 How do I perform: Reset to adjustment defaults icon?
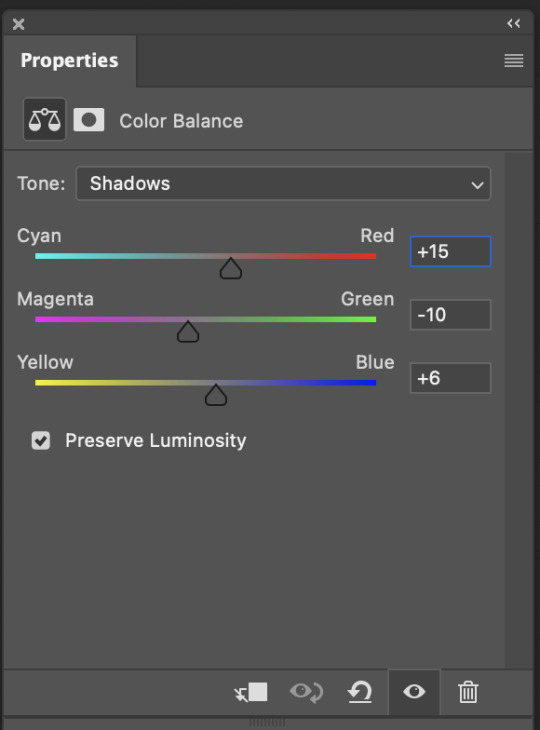360,692
